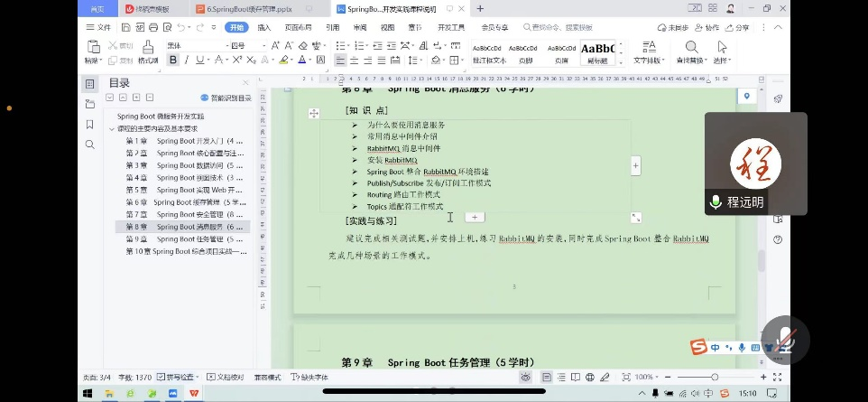Toggle underline formatting
The image size is (868, 402).
click(x=199, y=61)
